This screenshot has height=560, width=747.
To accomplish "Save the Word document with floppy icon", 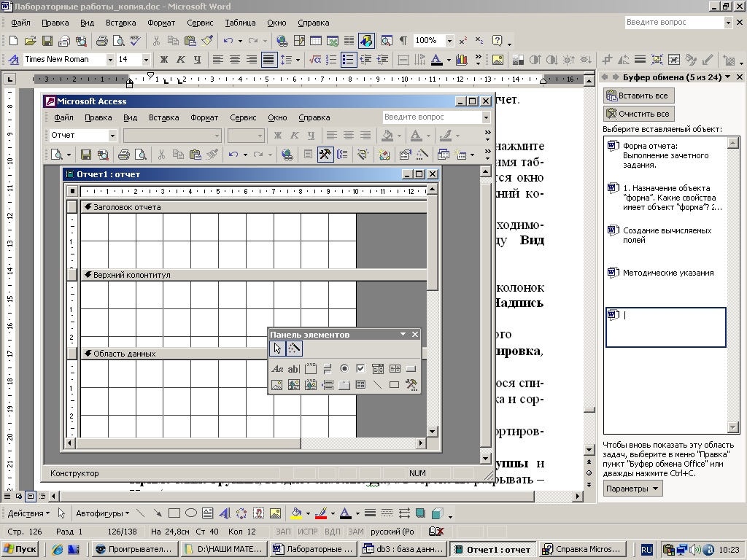I will point(47,41).
